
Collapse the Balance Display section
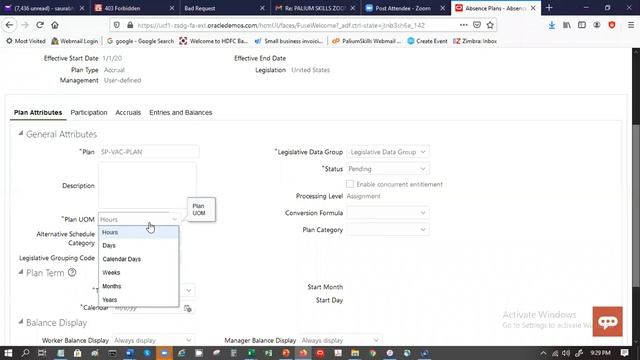[x=20, y=322]
